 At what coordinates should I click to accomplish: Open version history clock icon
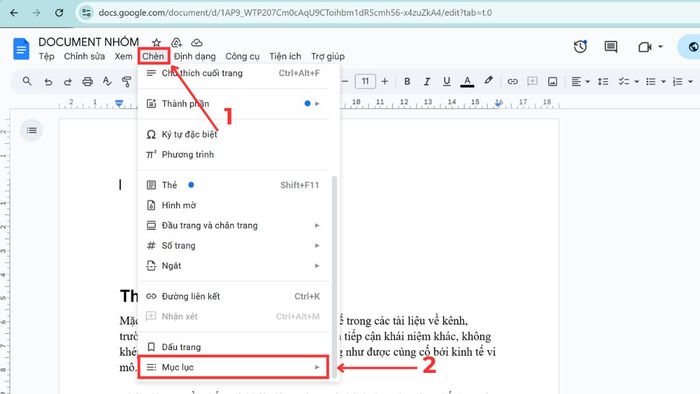(x=580, y=46)
